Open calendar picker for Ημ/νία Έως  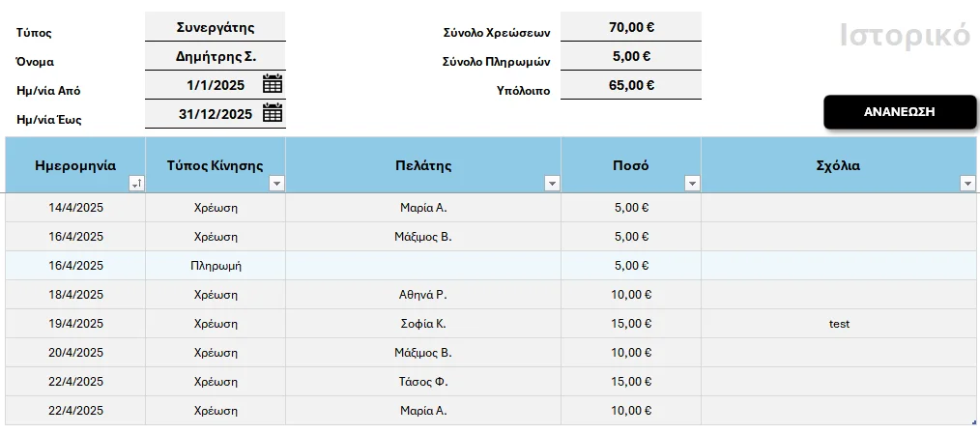[x=273, y=112]
